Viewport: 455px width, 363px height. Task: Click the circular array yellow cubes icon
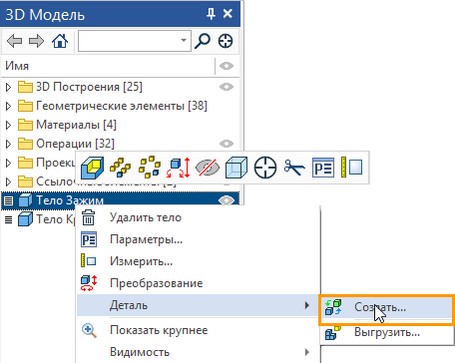tap(149, 167)
